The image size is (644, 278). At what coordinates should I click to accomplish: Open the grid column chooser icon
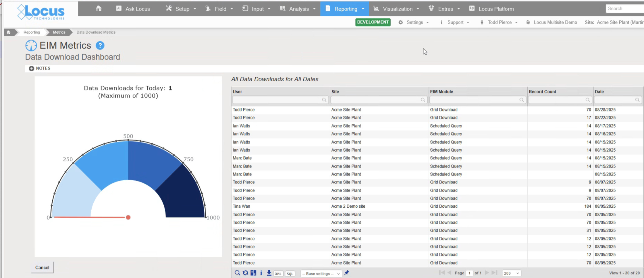(253, 273)
